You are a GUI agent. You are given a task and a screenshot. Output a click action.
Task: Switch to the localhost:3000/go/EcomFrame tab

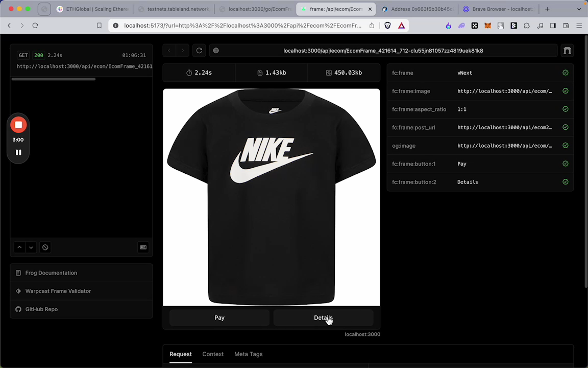pyautogui.click(x=255, y=9)
